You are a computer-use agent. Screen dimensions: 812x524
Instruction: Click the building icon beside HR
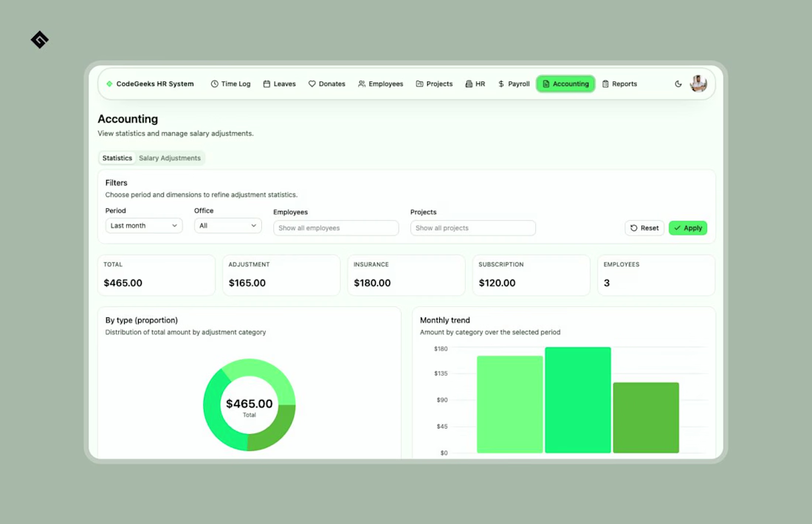click(x=469, y=84)
